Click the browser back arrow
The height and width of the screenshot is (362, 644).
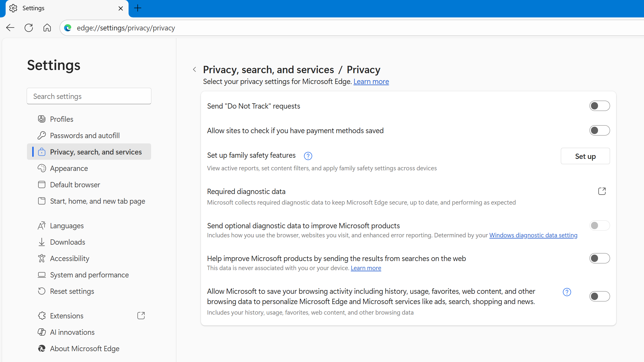tap(10, 28)
